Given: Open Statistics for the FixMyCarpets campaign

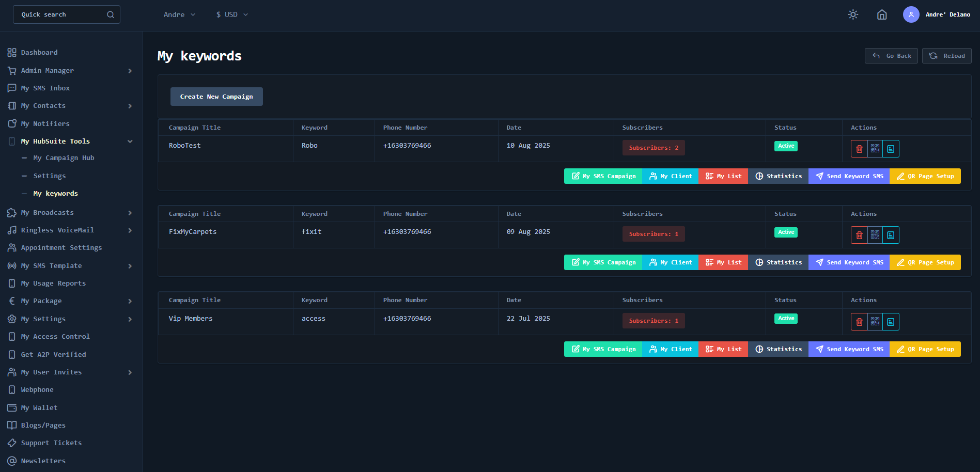Looking at the screenshot, I should [779, 262].
